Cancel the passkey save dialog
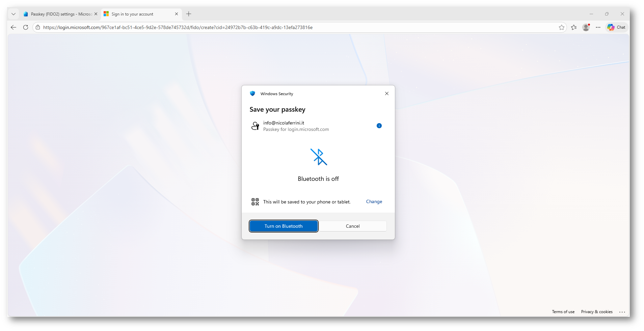 353,226
